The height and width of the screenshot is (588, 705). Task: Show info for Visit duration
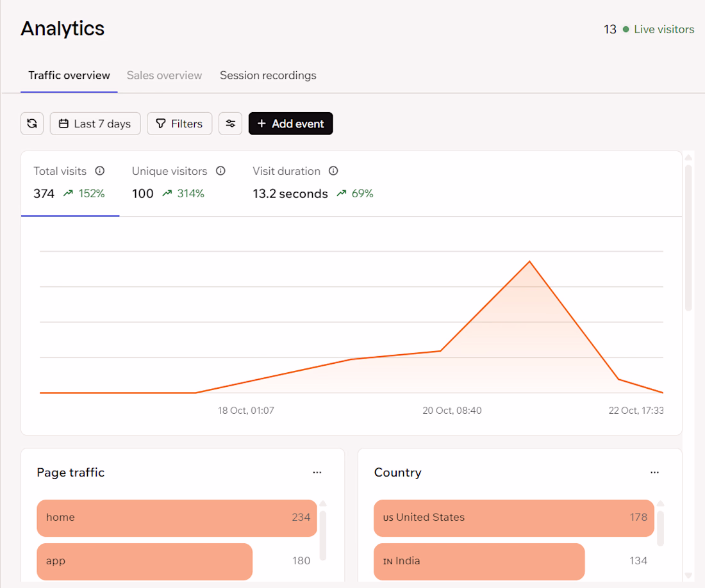point(333,170)
